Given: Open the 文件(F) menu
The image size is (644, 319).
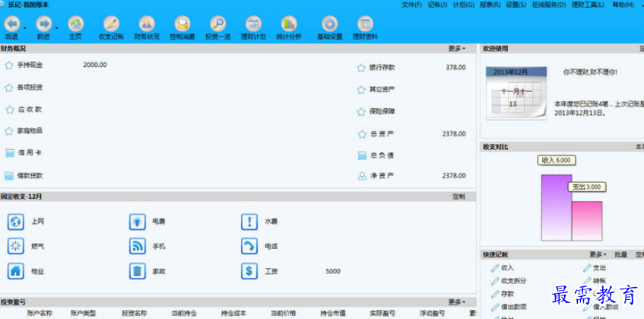Looking at the screenshot, I should tap(411, 5).
